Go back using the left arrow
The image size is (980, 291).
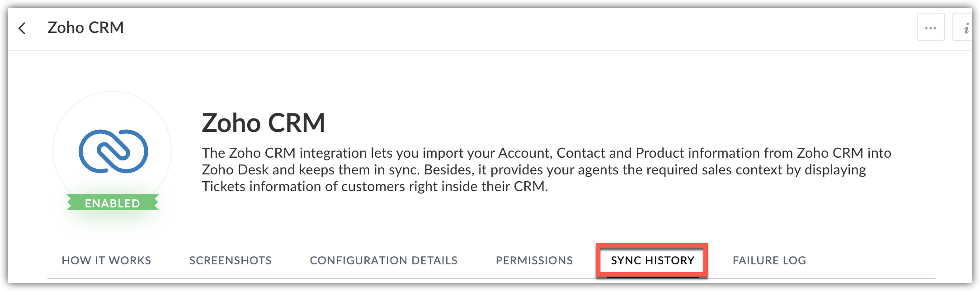pyautogui.click(x=22, y=28)
